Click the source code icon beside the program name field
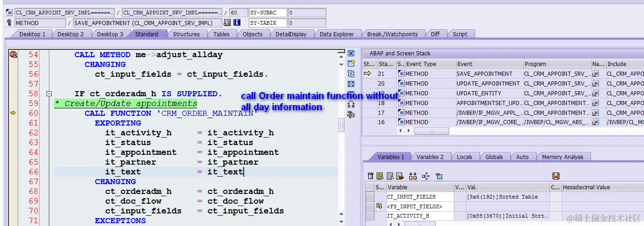Screen dimensions: 644x226 tap(9, 13)
